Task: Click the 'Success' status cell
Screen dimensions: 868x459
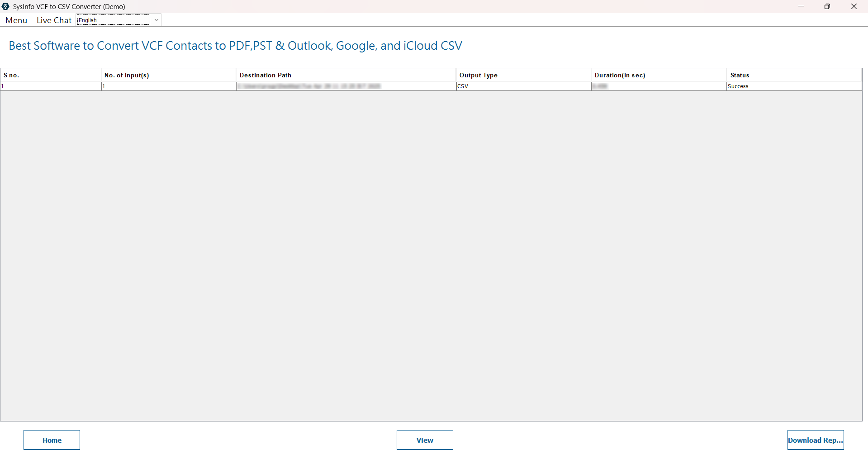Action: (794, 86)
